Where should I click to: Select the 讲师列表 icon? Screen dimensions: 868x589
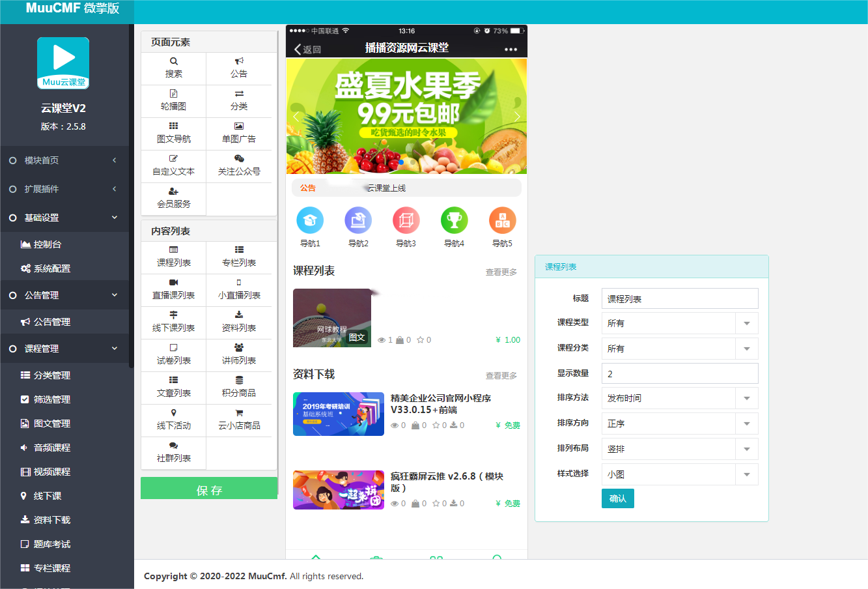click(240, 355)
